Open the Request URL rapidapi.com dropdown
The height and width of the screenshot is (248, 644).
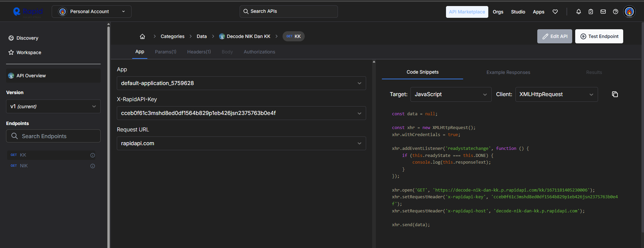pos(241,143)
